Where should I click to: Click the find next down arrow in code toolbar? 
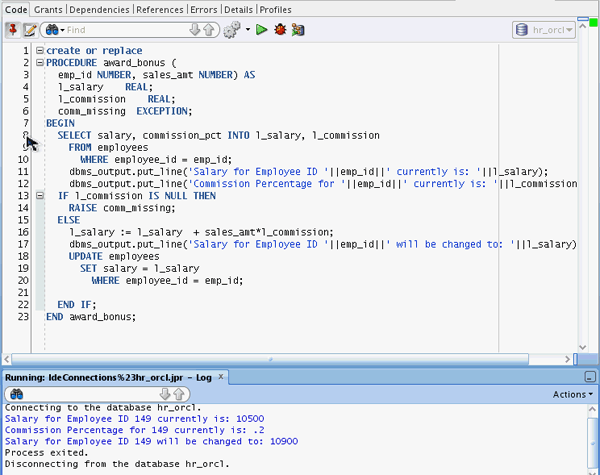[x=195, y=29]
